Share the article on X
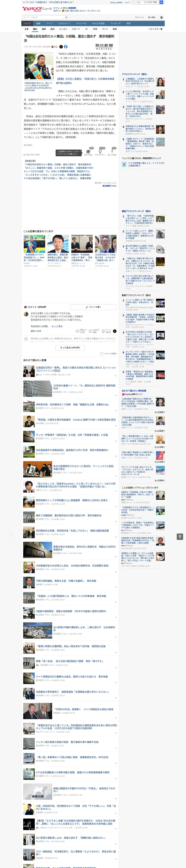This screenshot has height=868, width=186. (x=61, y=47)
